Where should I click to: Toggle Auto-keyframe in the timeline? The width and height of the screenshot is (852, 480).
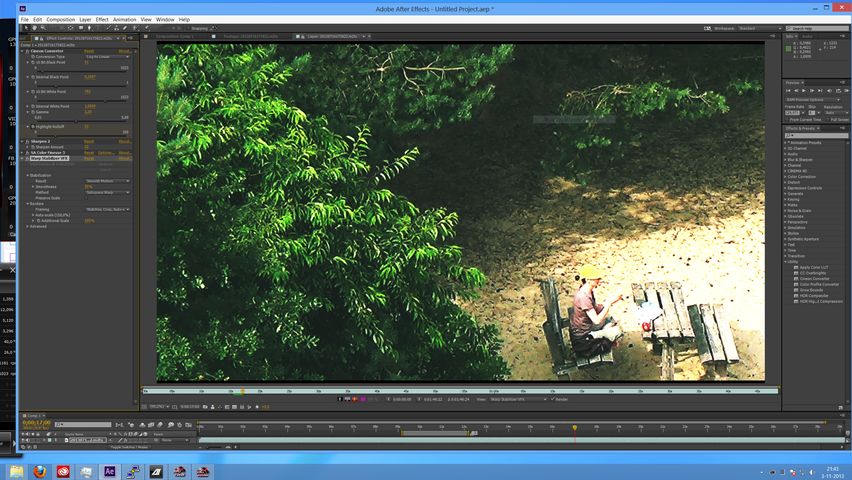pyautogui.click(x=179, y=425)
